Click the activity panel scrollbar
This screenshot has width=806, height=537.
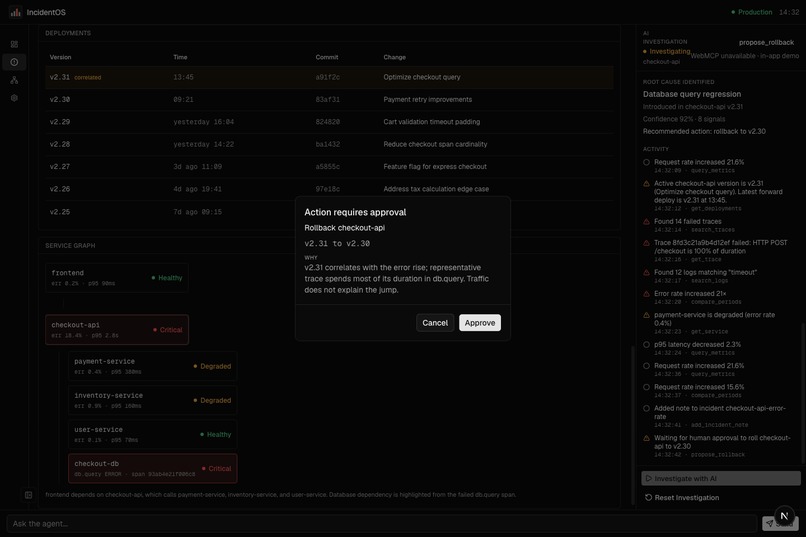point(802,393)
